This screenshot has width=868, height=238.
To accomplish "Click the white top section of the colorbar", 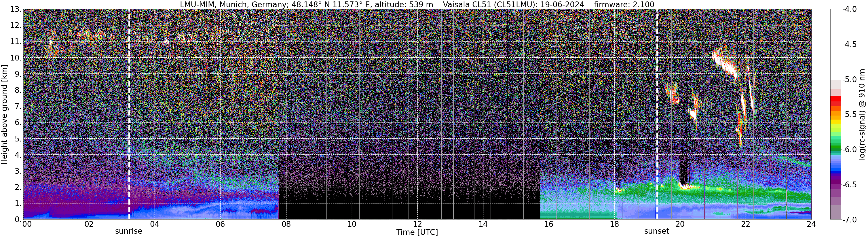I will point(835,44).
